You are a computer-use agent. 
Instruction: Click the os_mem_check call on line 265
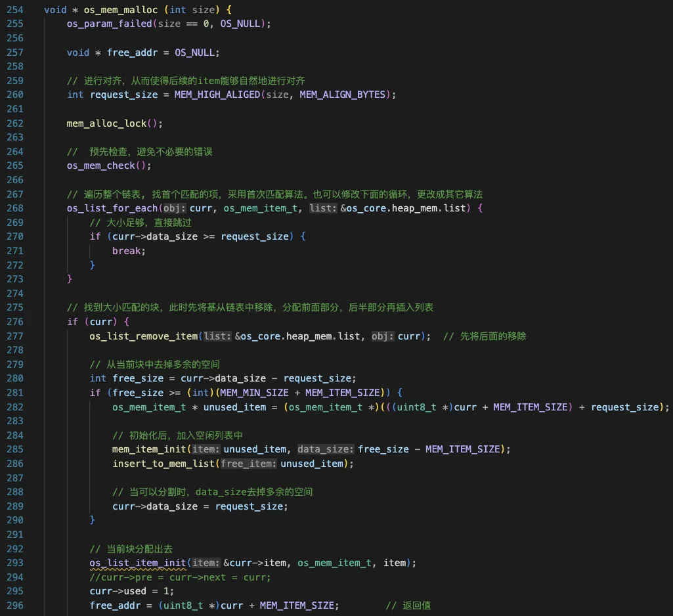[102, 165]
